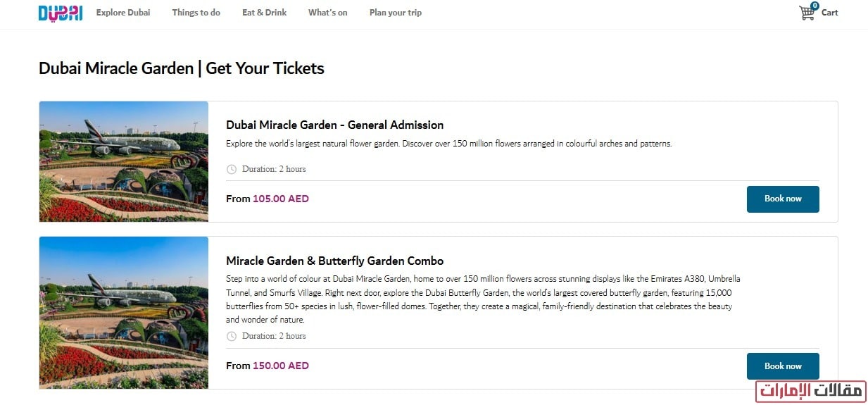Click the Dubai logo icon
This screenshot has height=405, width=868.
tap(60, 13)
